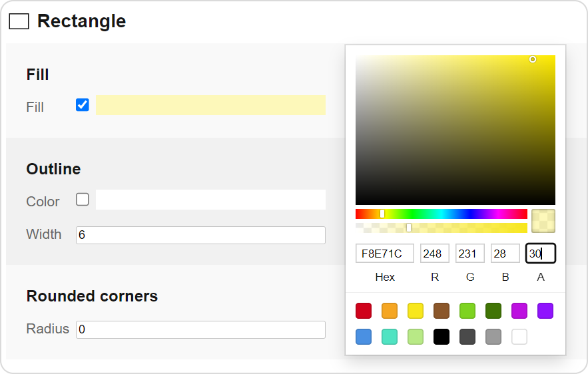Click the white Outline color bar

[210, 200]
